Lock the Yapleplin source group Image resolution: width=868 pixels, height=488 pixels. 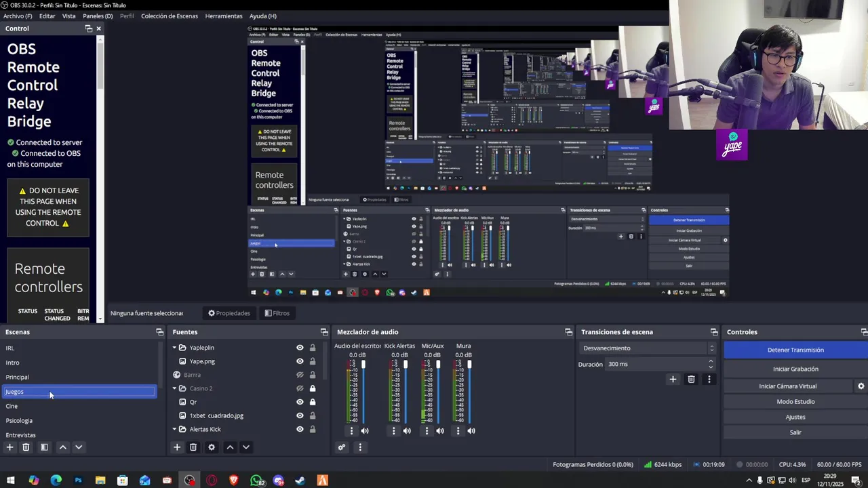tap(313, 348)
